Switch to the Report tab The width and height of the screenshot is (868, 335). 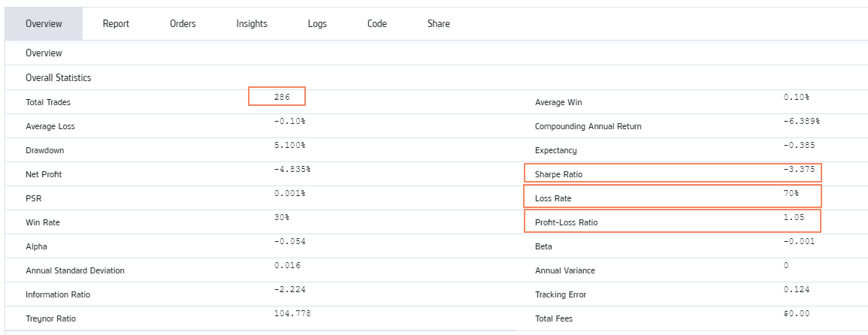point(116,24)
